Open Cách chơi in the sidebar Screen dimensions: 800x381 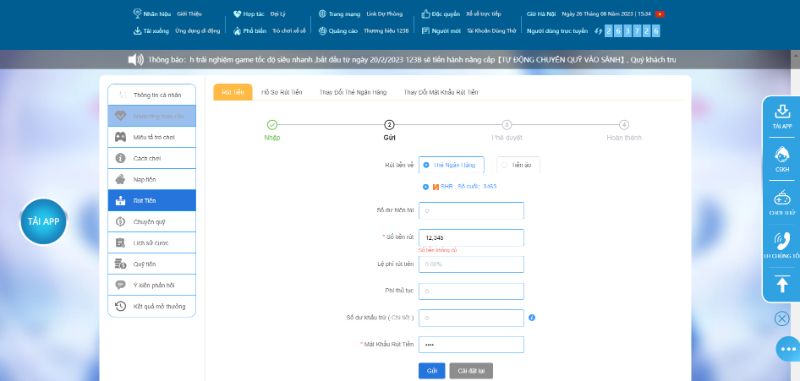coord(152,158)
